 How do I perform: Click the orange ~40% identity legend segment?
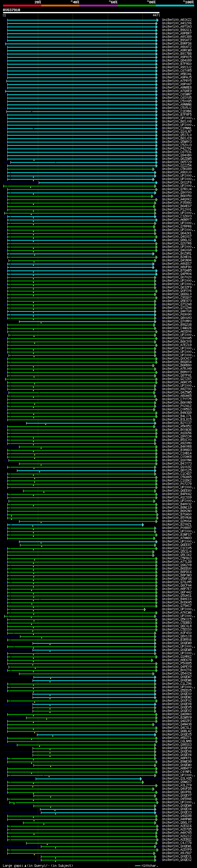click(60, 6)
